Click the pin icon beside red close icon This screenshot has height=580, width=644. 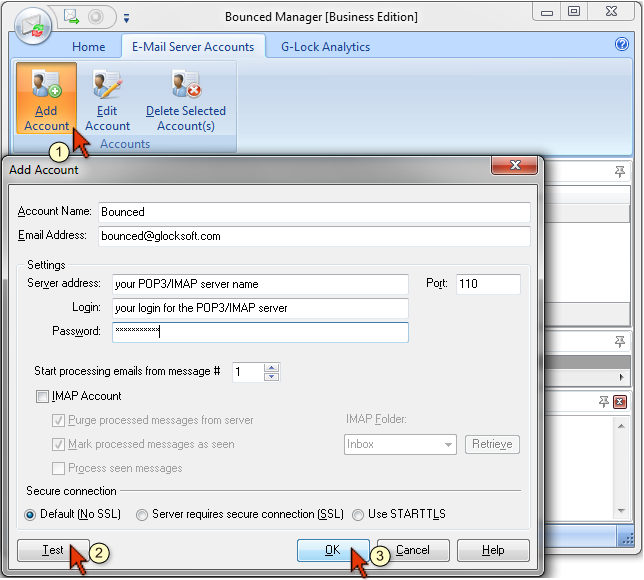[x=603, y=401]
